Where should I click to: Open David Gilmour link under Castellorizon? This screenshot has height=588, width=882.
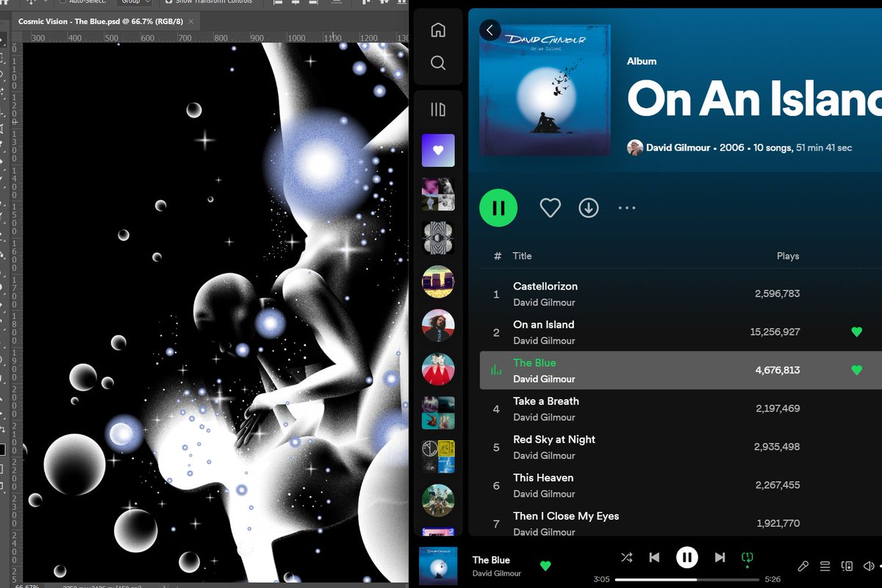[544, 302]
